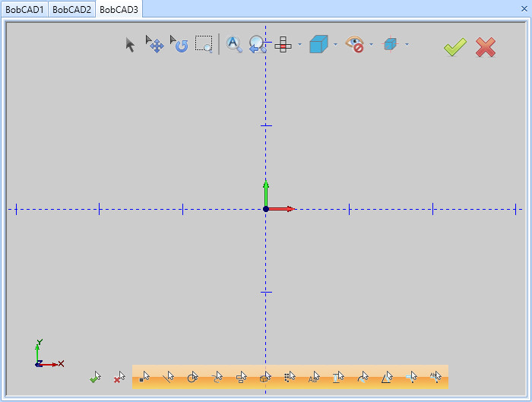Toggle the eye hide/show visibility icon
This screenshot has width=532, height=402.
click(x=355, y=45)
